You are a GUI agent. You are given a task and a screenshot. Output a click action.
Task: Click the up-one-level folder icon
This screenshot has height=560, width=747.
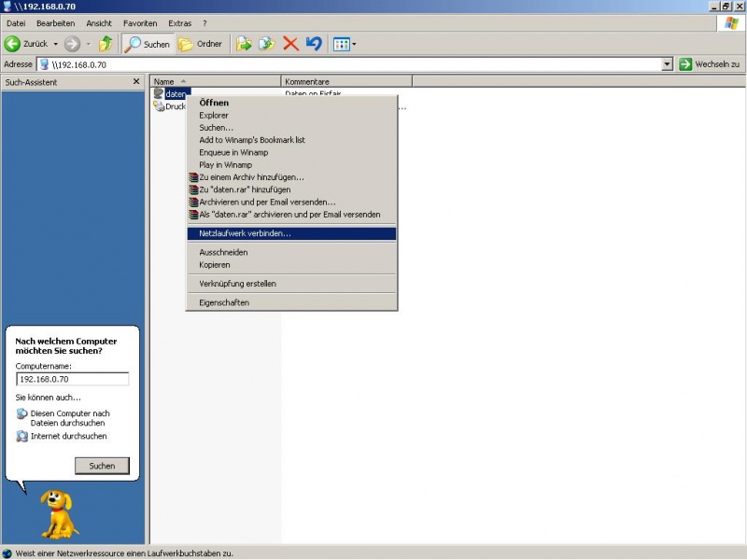coord(106,44)
